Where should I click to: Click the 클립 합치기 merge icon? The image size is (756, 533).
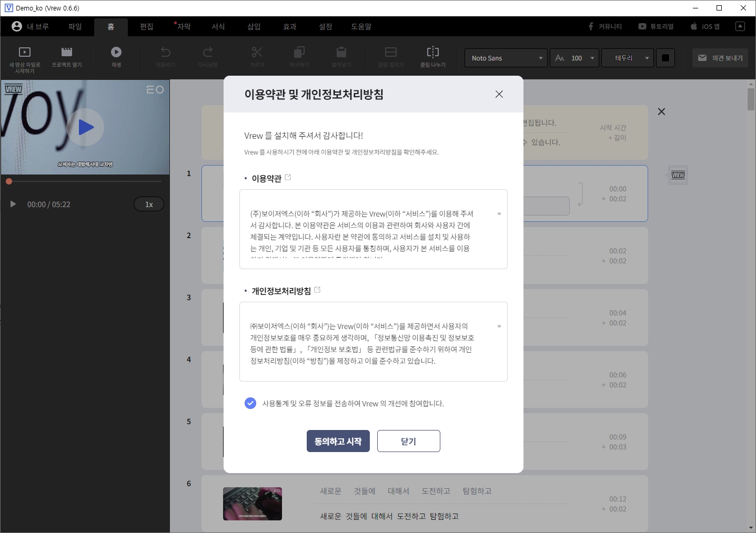pyautogui.click(x=391, y=52)
